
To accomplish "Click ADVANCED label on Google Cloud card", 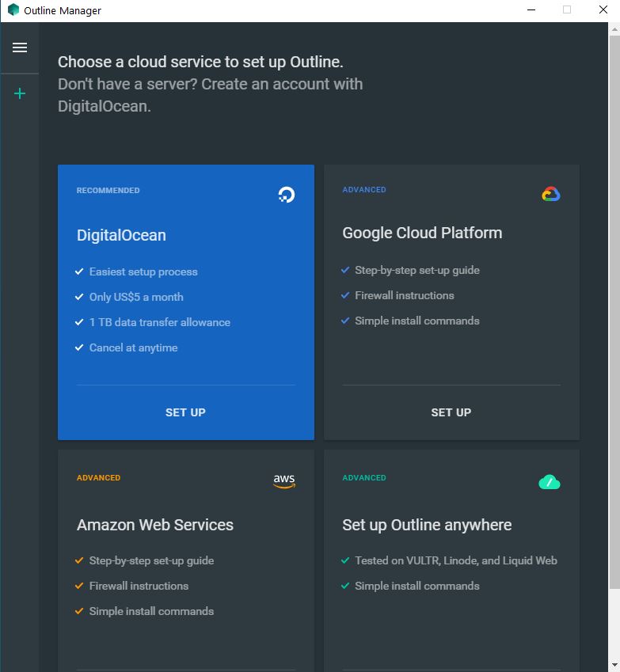I will [364, 189].
